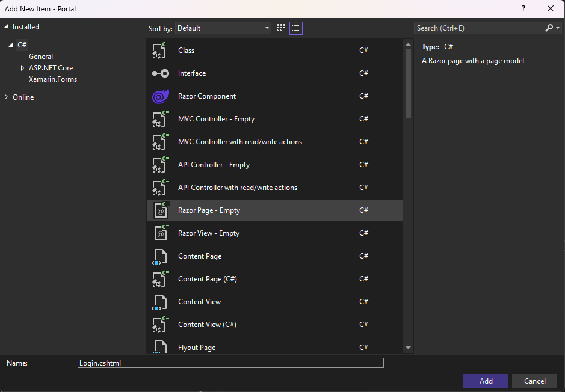Select Xamarin.Forms in the tree
This screenshot has height=392, width=565.
click(x=53, y=79)
